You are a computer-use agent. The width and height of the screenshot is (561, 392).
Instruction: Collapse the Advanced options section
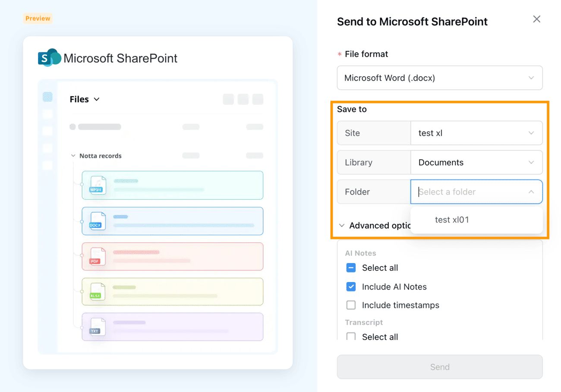pyautogui.click(x=342, y=226)
